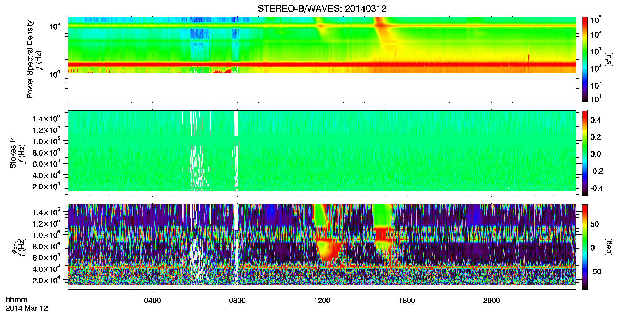
Task: Click the Stokes V colorbar
Action: point(585,153)
